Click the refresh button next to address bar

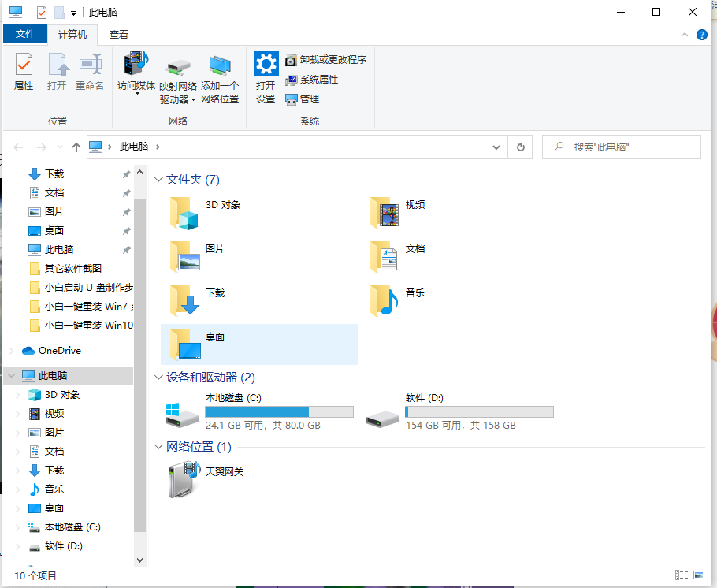click(x=520, y=147)
